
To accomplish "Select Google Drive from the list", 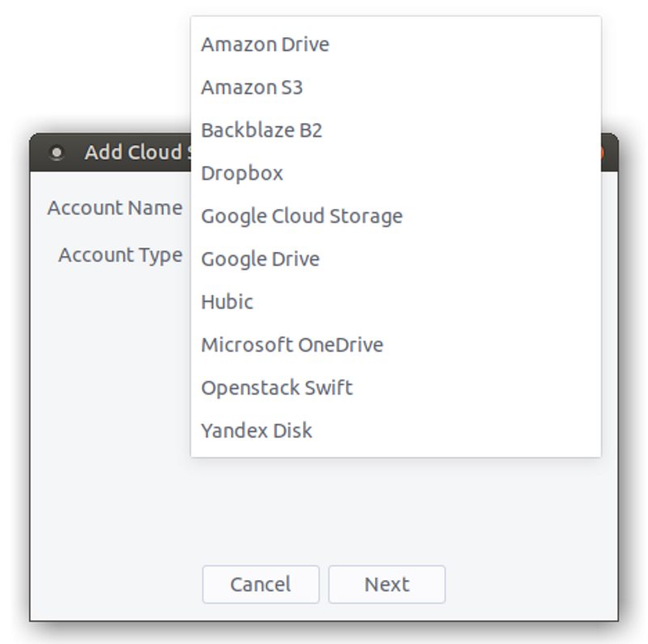I will pos(260,258).
